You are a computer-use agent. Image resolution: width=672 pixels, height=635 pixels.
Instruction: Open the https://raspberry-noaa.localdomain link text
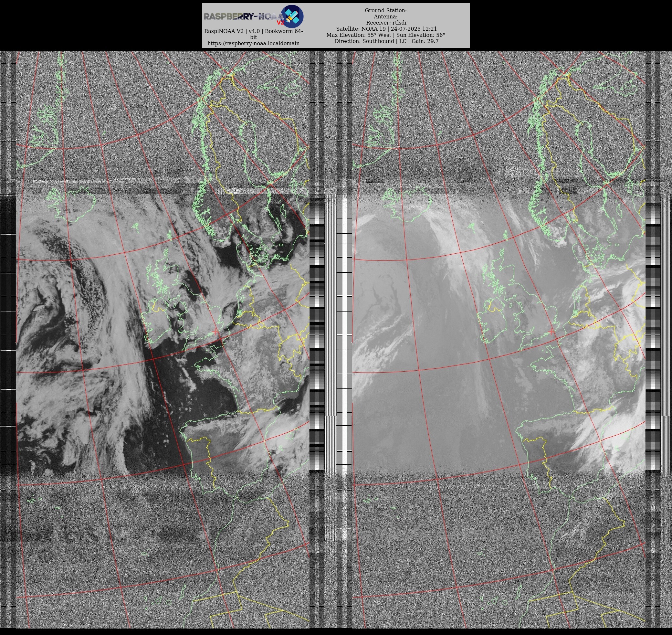click(x=253, y=43)
